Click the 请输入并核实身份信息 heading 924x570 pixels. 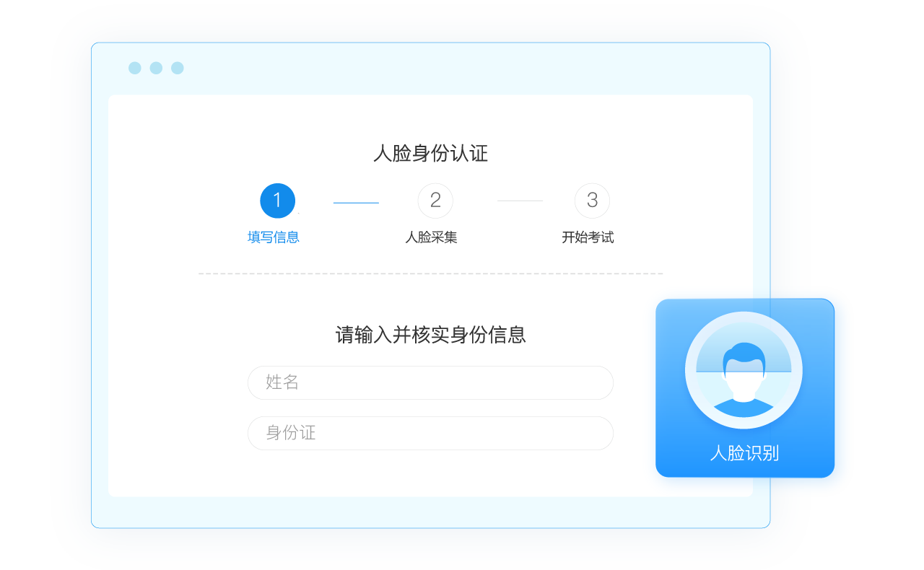tap(430, 335)
